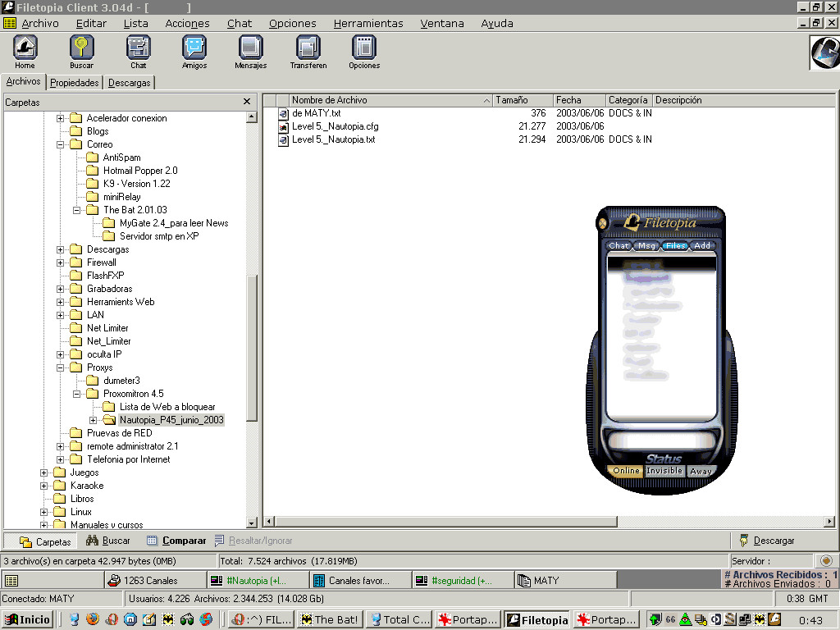Screen dimensions: 840x630
Task: Switch to Total C... taskbar button
Action: 399,619
